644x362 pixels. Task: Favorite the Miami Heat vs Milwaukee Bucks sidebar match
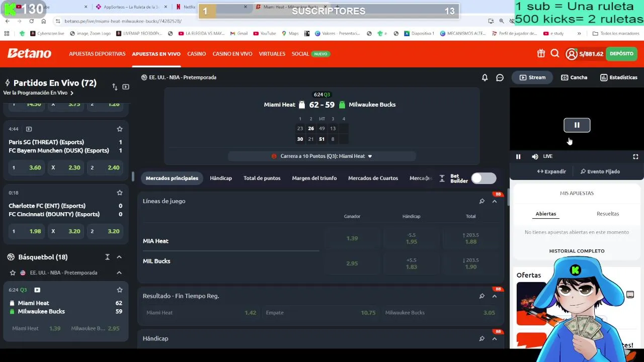(120, 290)
